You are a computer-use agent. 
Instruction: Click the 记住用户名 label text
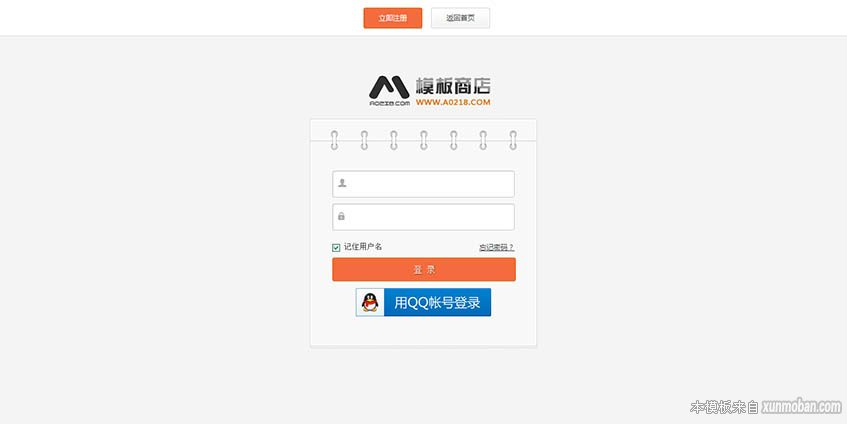363,247
